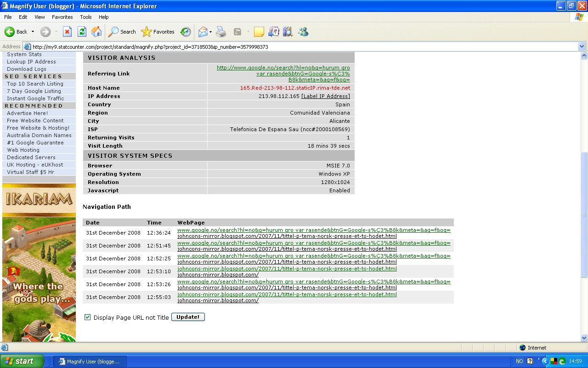
Task: Open Australia Domain Names link
Action: (39, 135)
